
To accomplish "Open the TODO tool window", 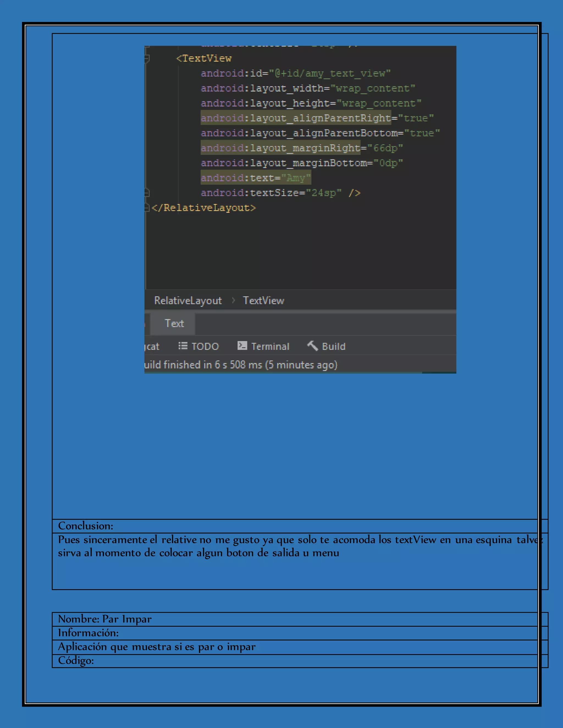I will click(x=198, y=346).
